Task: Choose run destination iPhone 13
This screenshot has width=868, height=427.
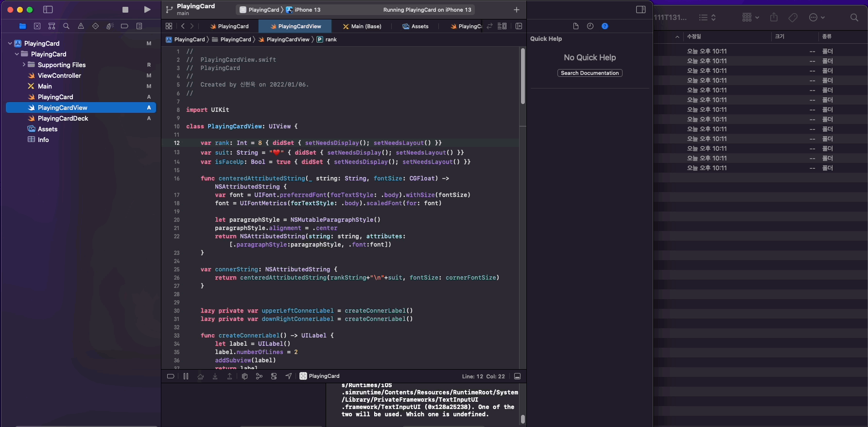Action: click(303, 10)
